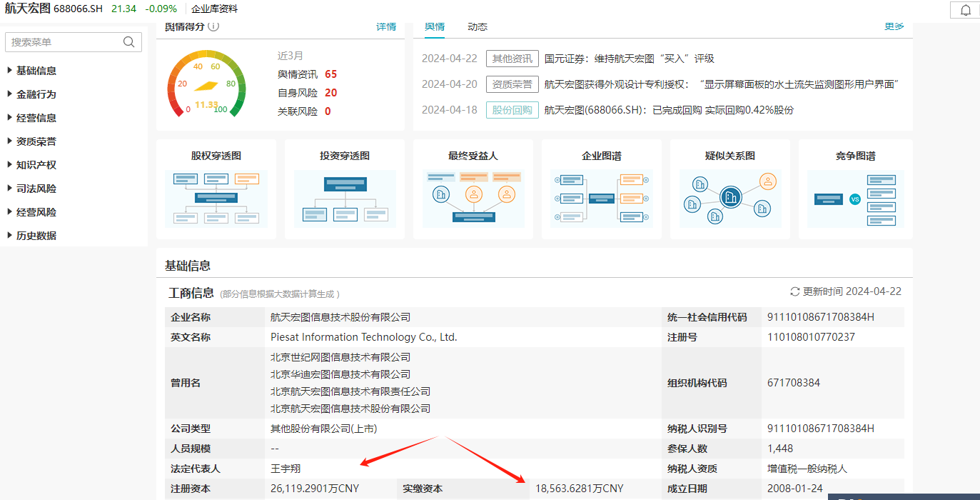Screen dimensions: 980x500
Task: Expand the 知识产权 menu
Action: (x=36, y=165)
